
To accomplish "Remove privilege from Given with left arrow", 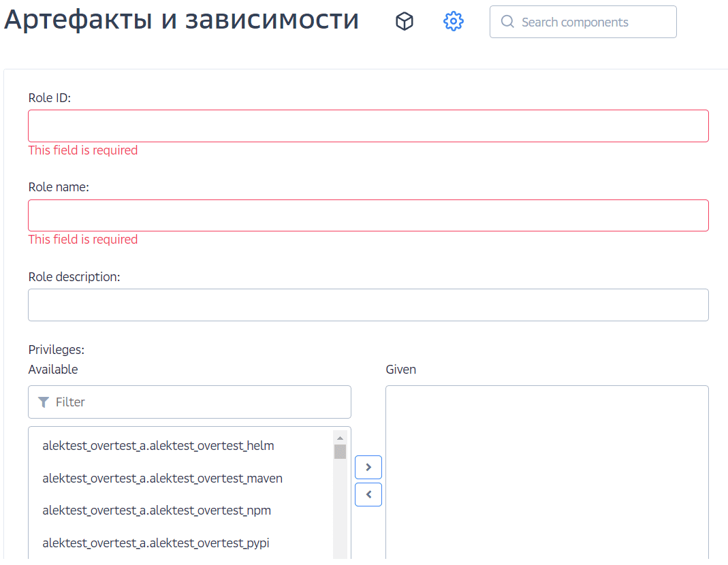I will (x=368, y=495).
